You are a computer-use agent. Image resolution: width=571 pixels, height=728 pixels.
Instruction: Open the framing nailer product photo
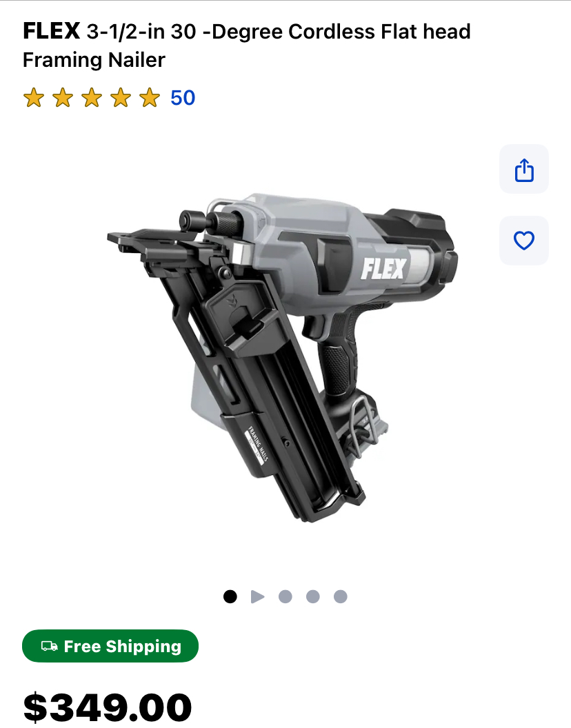283,358
